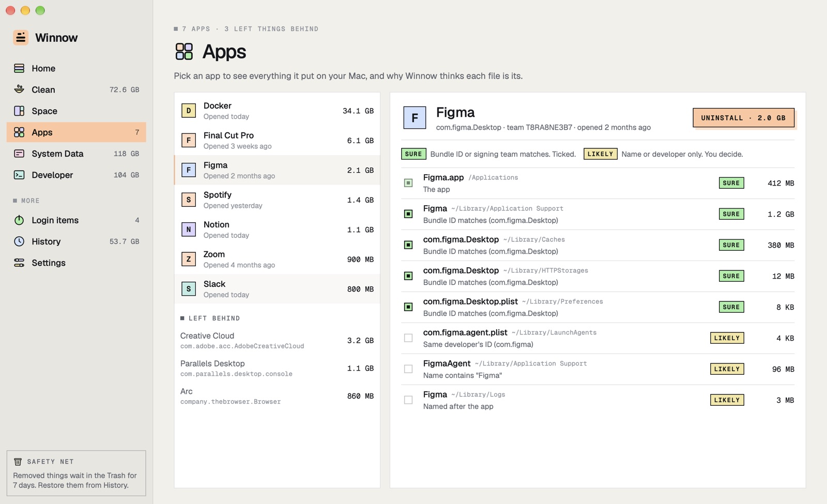Switch to the System Data label
827x504 pixels.
[57, 154]
